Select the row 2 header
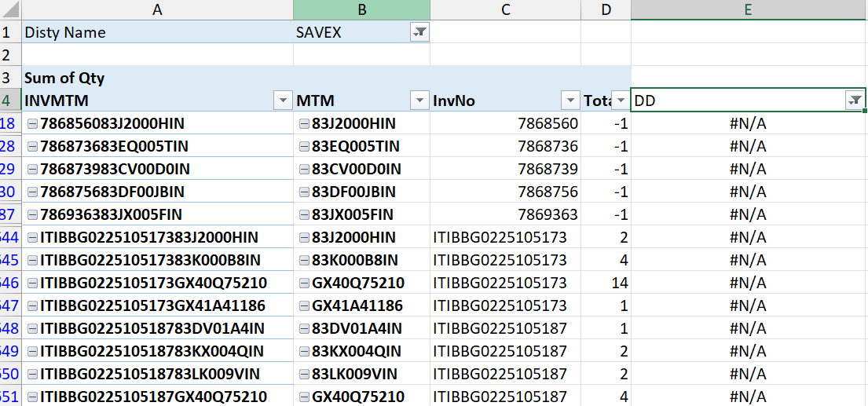868x406 pixels. click(10, 55)
